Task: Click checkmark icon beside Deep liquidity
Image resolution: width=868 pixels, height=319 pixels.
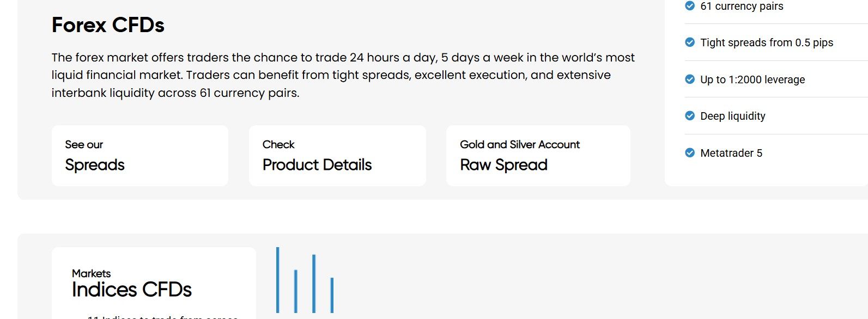Action: pos(690,116)
